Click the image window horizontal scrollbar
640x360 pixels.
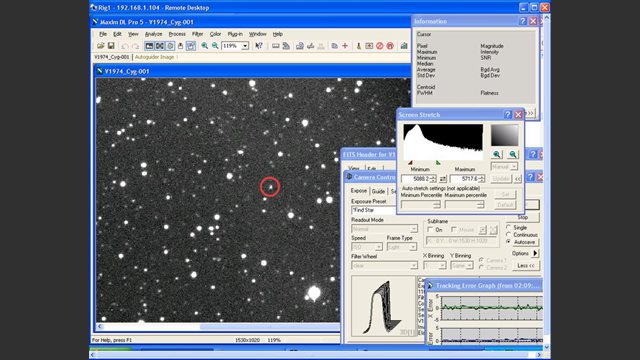(x=218, y=327)
